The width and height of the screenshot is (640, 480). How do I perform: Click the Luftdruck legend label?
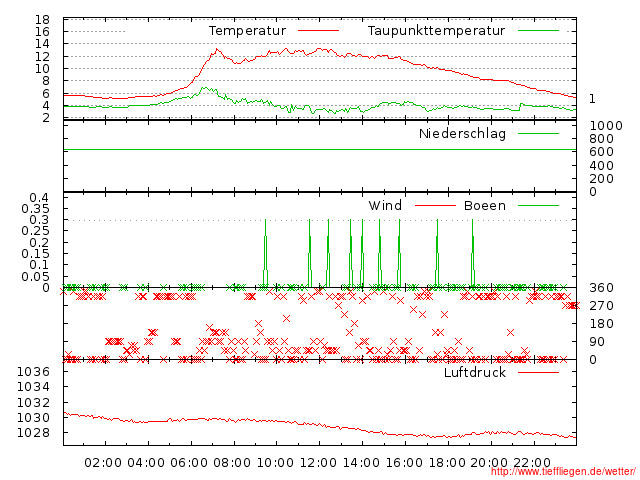[475, 372]
